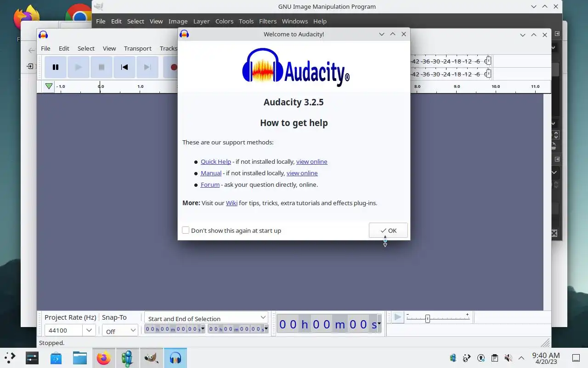Open GIMP Filters menu
This screenshot has height=368, width=588.
[x=268, y=21]
